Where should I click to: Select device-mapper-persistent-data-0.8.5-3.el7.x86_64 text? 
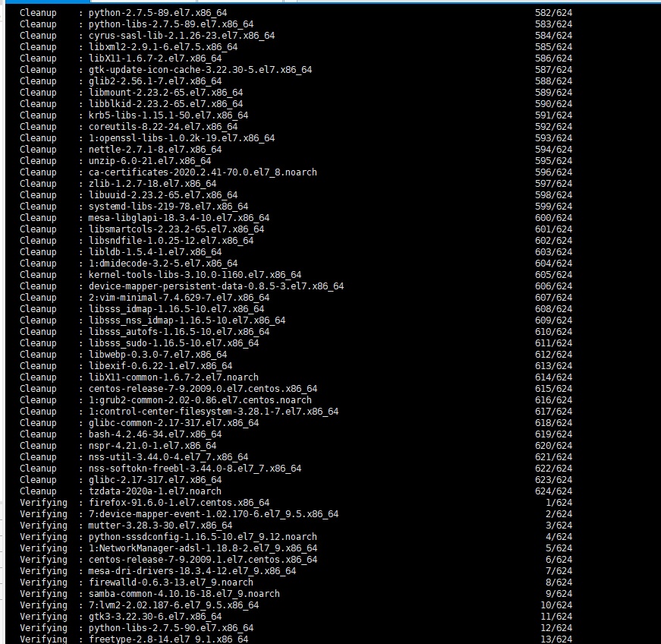point(216,286)
